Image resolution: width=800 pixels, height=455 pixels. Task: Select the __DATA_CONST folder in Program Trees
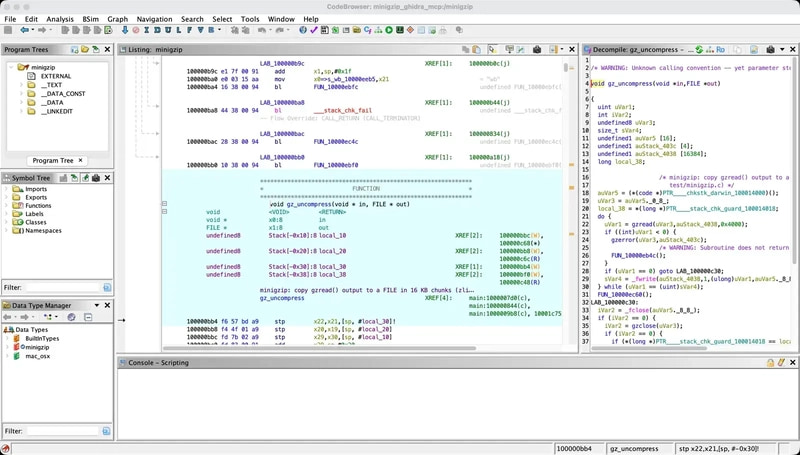[x=63, y=93]
